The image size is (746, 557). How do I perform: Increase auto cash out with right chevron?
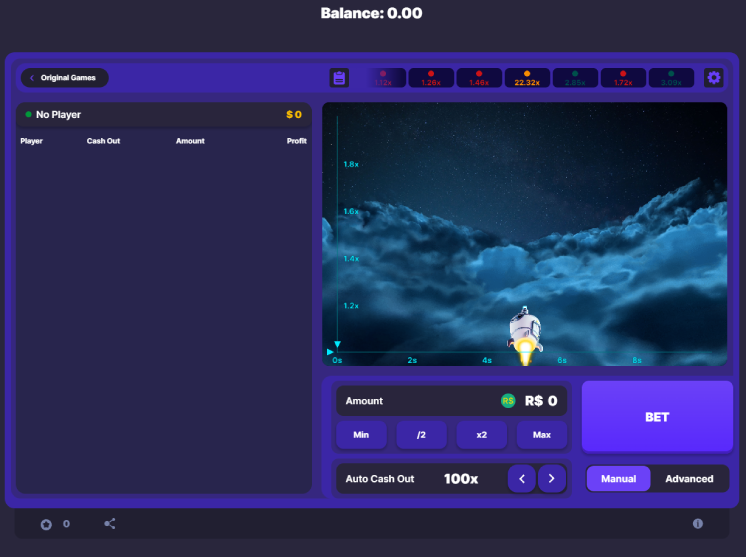pos(552,479)
